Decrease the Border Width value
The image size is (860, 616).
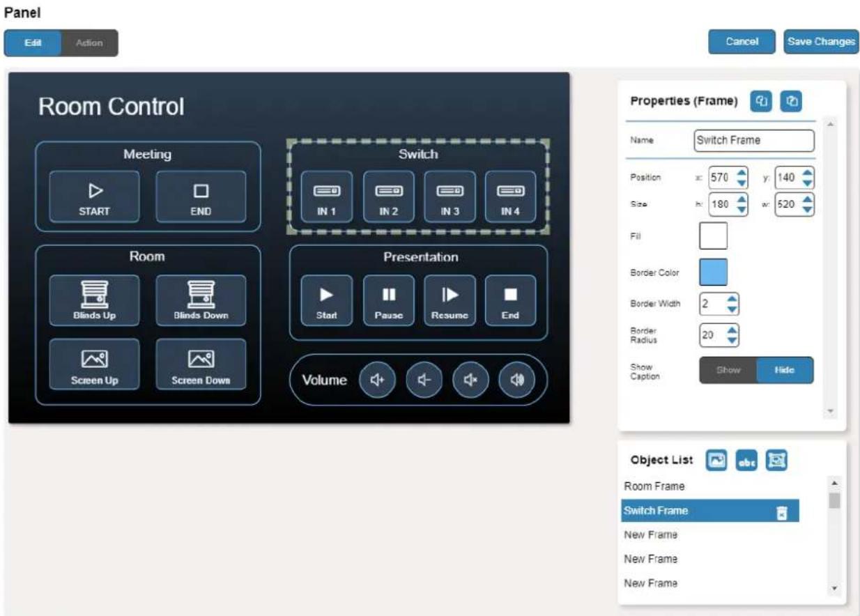[731, 309]
